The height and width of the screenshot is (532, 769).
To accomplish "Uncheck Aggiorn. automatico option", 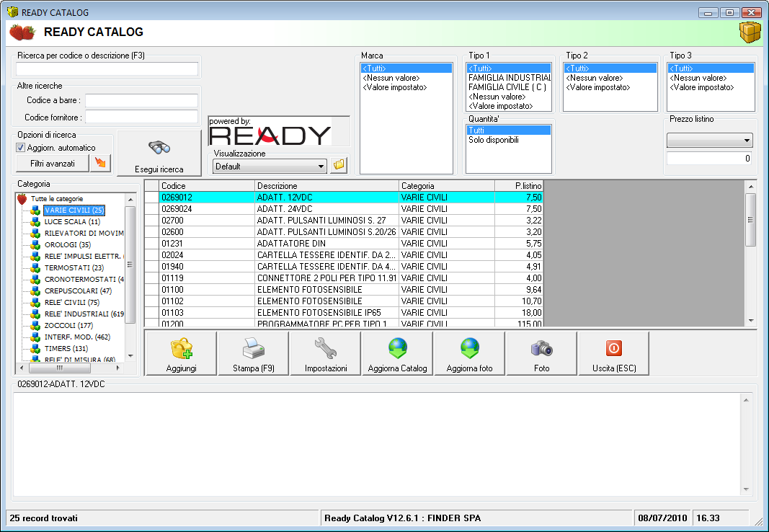I will [x=19, y=147].
